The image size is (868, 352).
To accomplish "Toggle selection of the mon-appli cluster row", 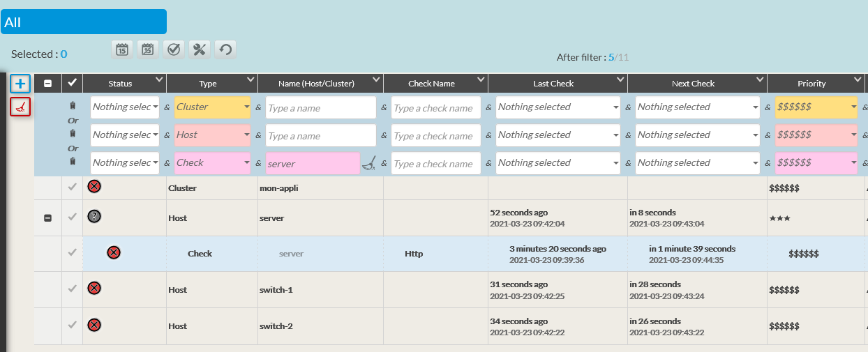I will pyautogui.click(x=72, y=187).
